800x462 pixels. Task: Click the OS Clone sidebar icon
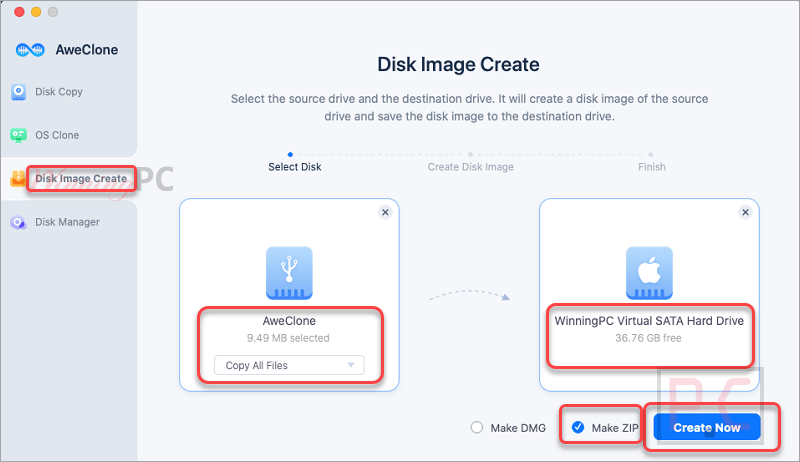pyautogui.click(x=18, y=135)
